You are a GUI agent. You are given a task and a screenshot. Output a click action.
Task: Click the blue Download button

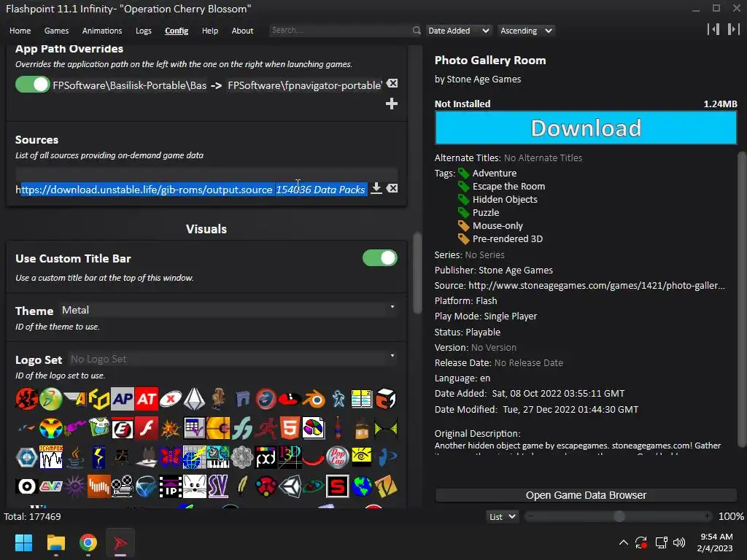586,128
